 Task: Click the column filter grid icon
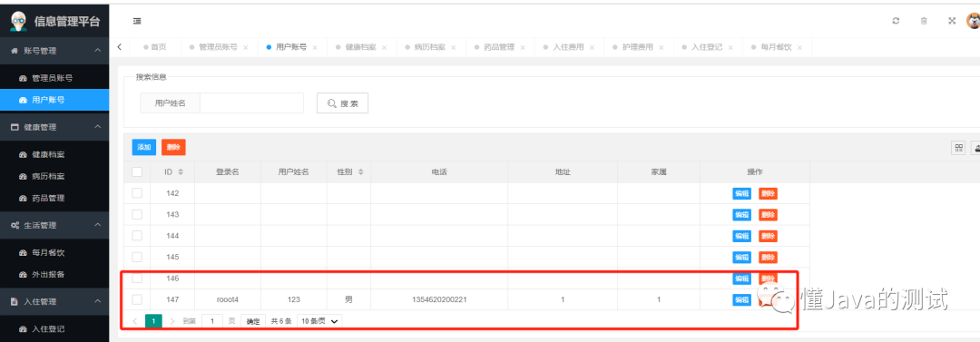coord(958,148)
